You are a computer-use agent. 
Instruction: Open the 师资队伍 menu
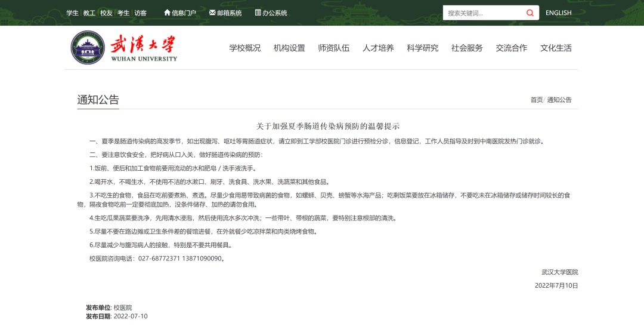click(x=333, y=48)
